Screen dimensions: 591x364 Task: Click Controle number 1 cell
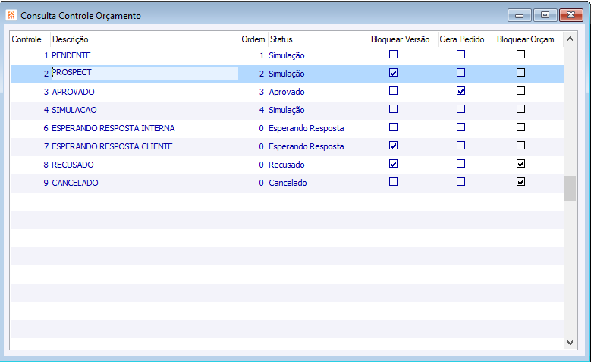pos(46,55)
